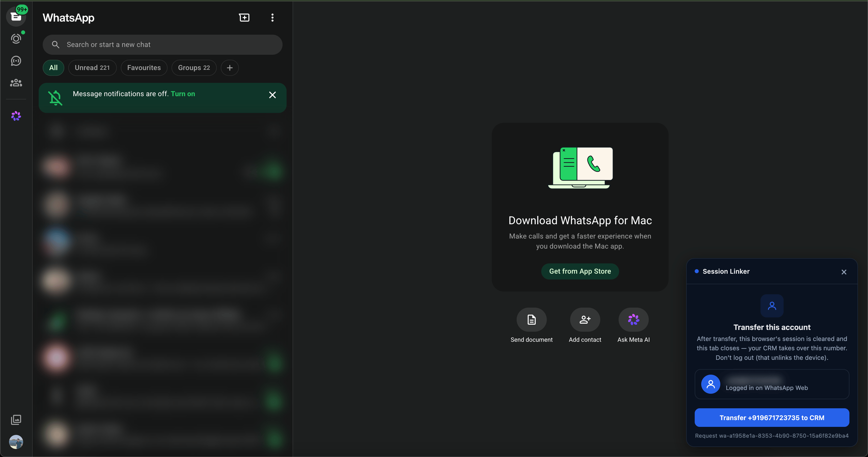Click the Send document icon button

[x=531, y=320]
